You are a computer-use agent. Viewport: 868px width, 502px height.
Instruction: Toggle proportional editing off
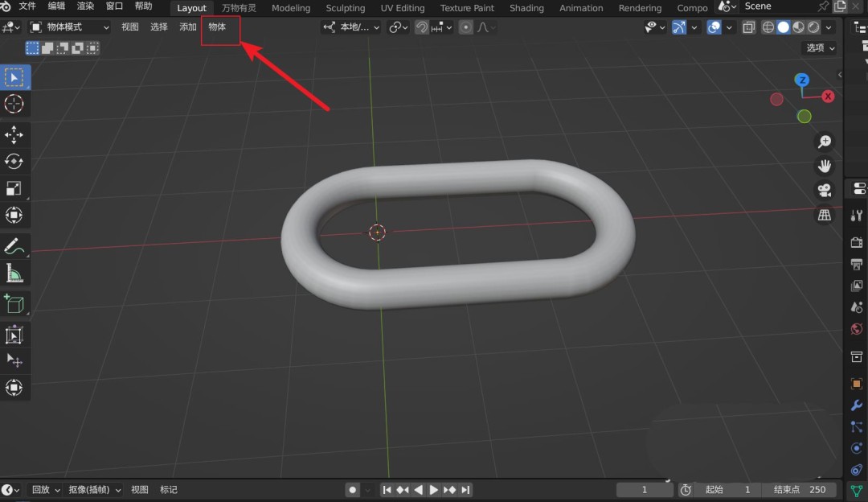click(x=466, y=27)
